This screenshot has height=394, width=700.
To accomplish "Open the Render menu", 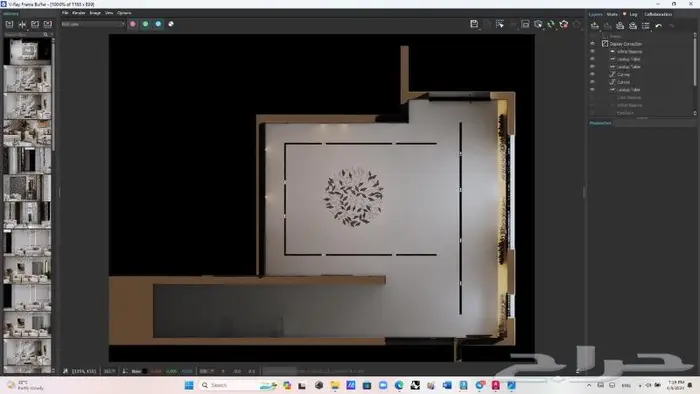I will pos(79,13).
